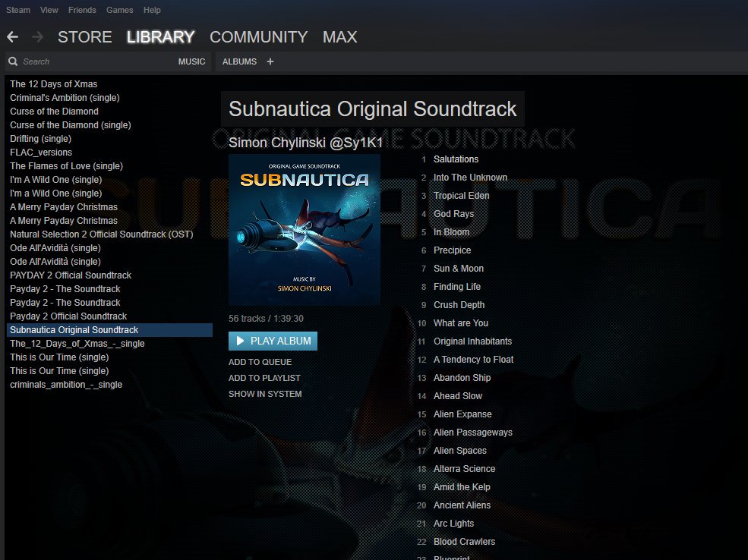Image resolution: width=748 pixels, height=560 pixels.
Task: Click ADD TO QUEUE link
Action: point(260,362)
